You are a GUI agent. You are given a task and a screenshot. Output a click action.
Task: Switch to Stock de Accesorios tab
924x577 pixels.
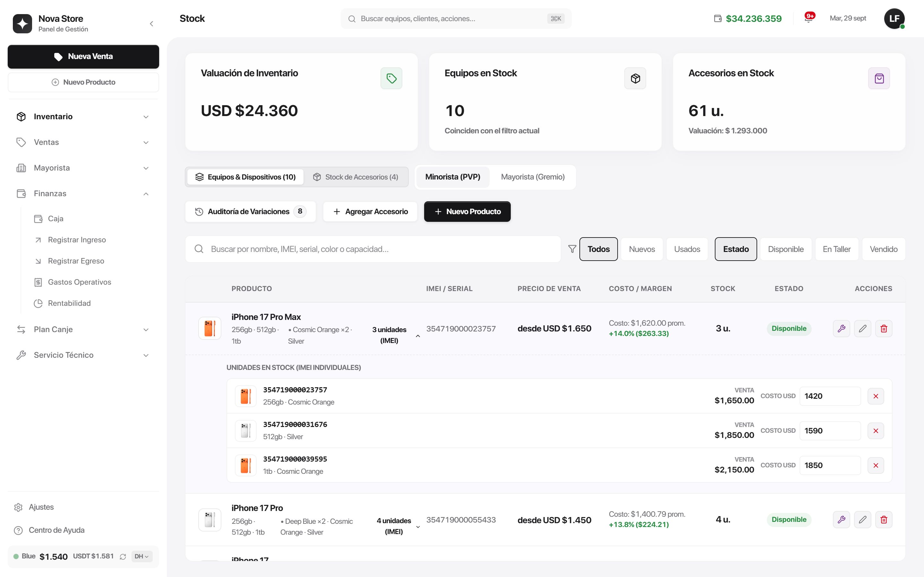tap(356, 177)
